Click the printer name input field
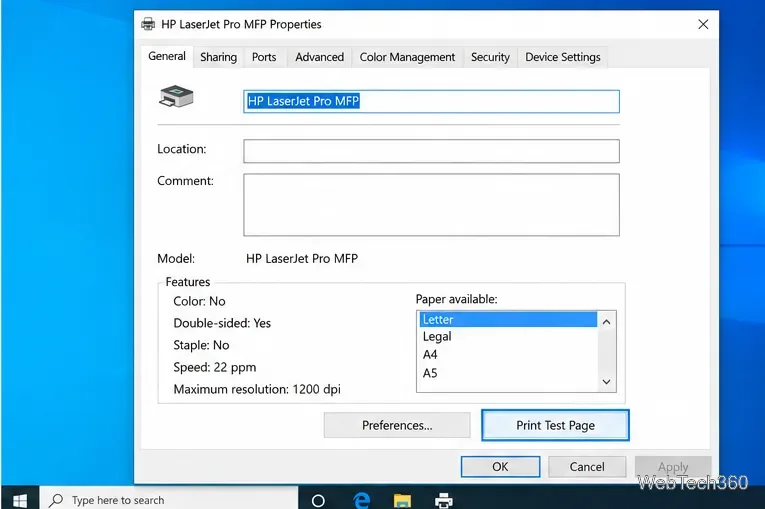This screenshot has width=765, height=509. (x=431, y=102)
